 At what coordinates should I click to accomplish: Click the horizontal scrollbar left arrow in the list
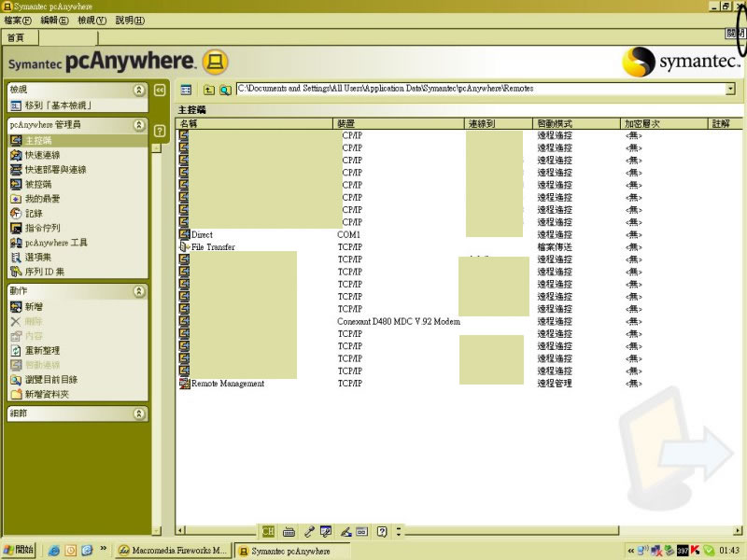click(180, 530)
